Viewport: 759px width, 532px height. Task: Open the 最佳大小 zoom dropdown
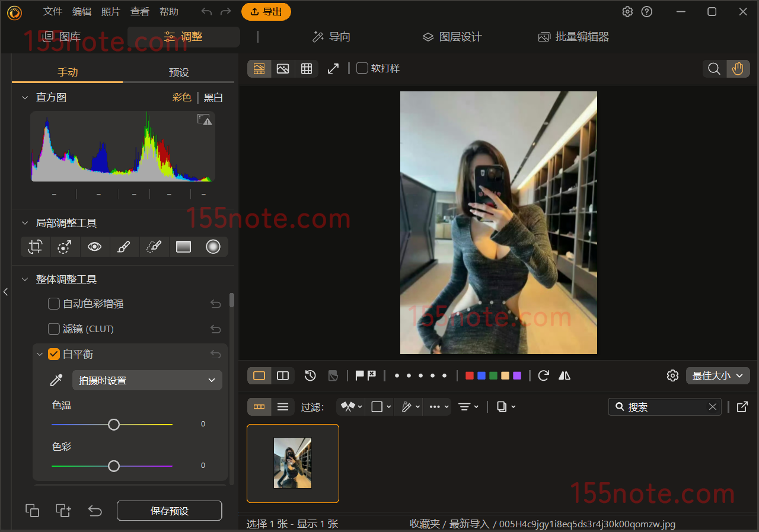[717, 375]
